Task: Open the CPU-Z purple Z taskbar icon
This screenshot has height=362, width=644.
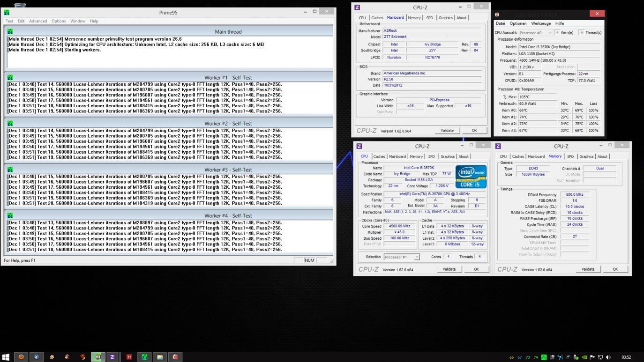Action: pyautogui.click(x=112, y=357)
